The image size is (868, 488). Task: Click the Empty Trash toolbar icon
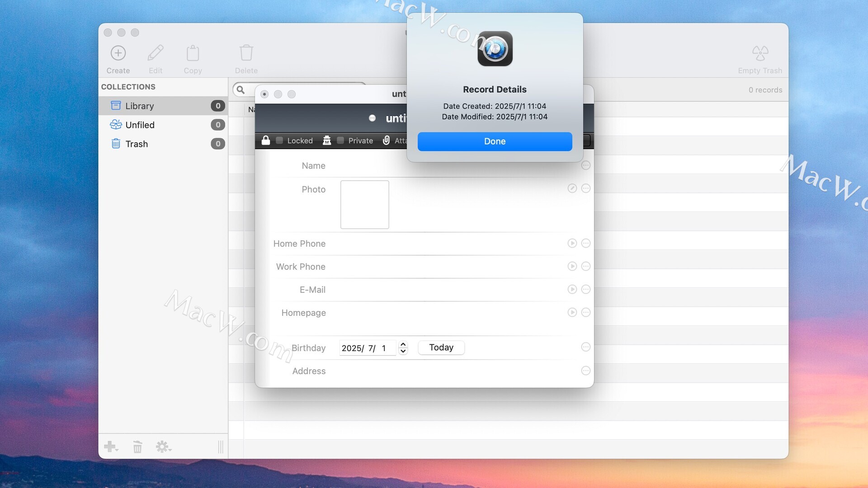pos(760,53)
